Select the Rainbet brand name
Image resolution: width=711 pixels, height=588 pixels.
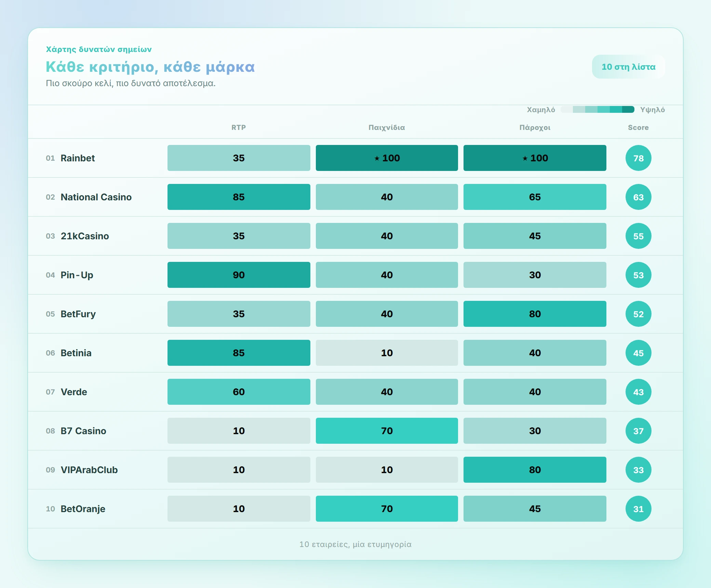click(78, 158)
